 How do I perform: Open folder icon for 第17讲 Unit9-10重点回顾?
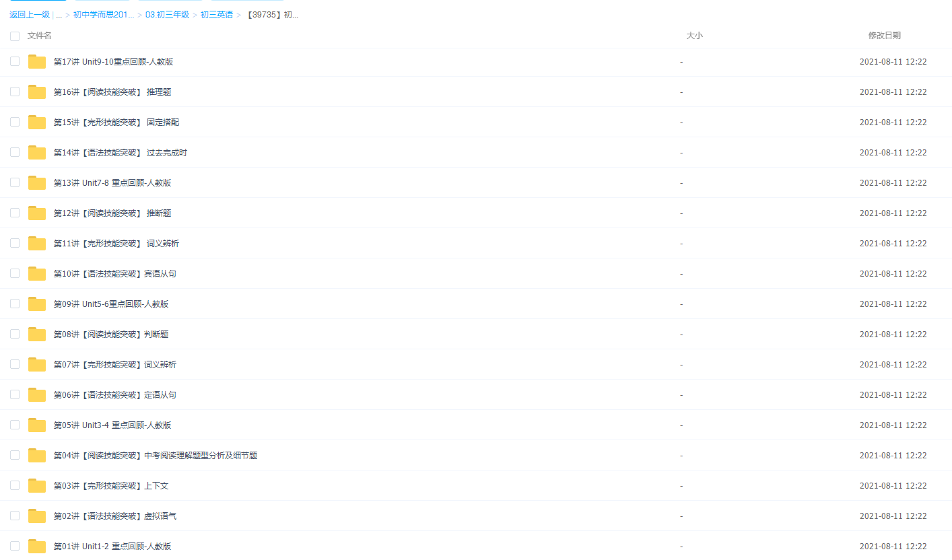(37, 62)
